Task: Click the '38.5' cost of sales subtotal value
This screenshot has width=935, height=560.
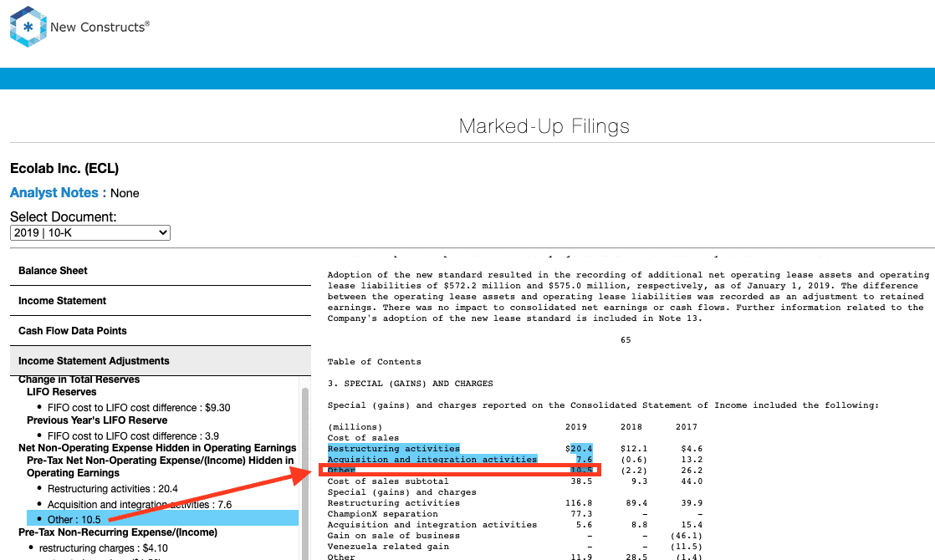Action: (x=581, y=481)
